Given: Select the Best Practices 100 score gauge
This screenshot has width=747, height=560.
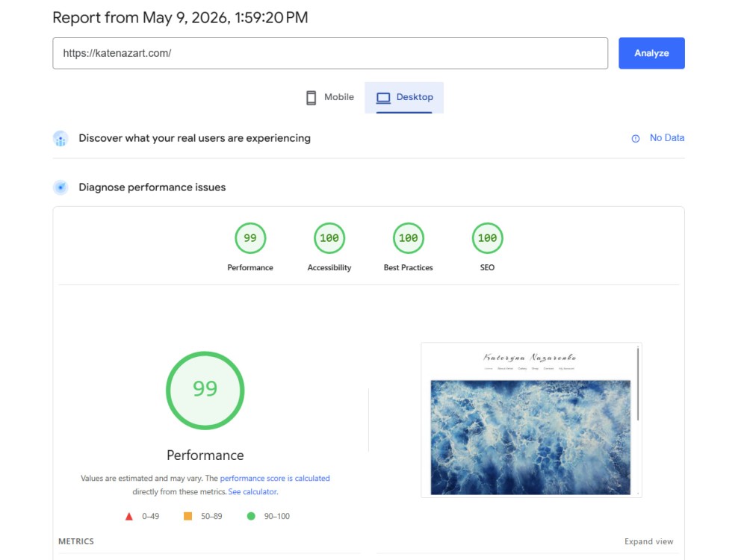Looking at the screenshot, I should (409, 238).
